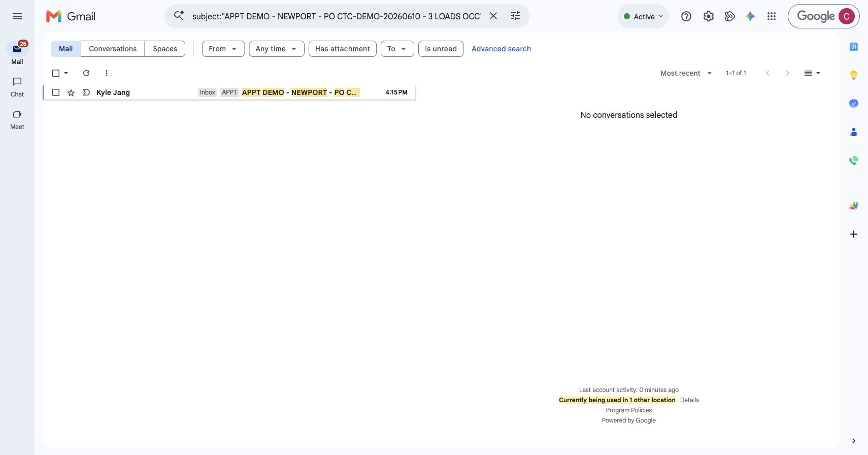Screen dimensions: 868x455
Task: Open Program Policies link
Action: 628,410
